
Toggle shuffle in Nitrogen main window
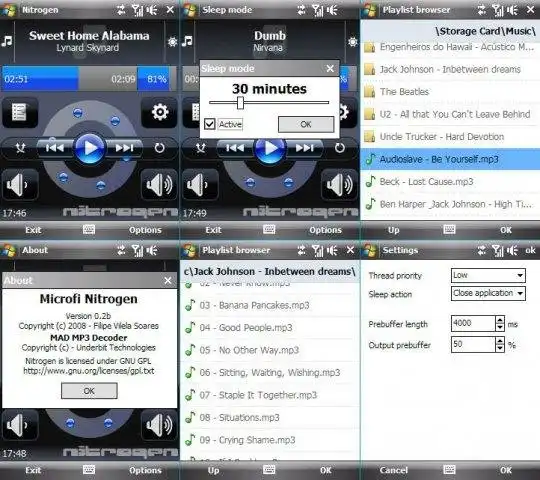click(x=20, y=148)
